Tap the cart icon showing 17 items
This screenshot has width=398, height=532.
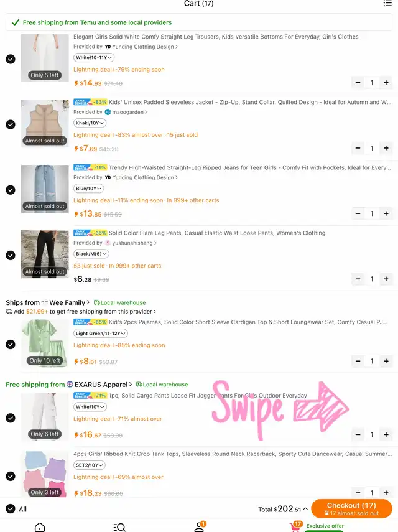[296, 526]
